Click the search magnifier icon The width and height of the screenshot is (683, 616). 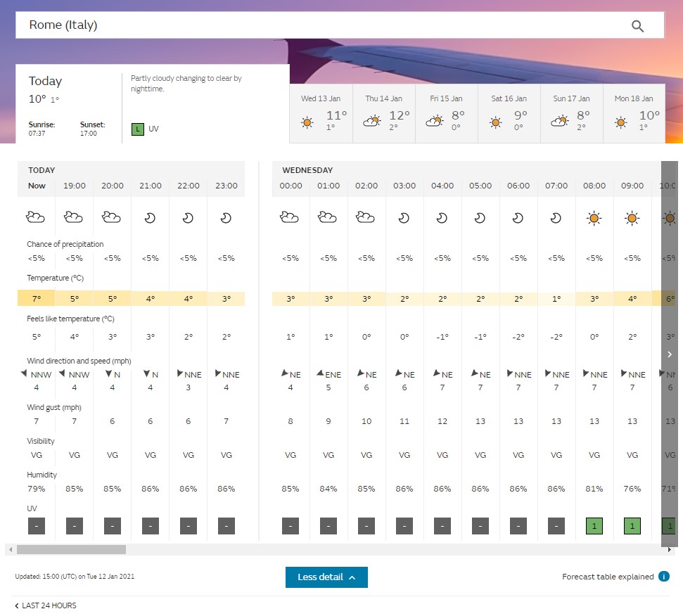(638, 25)
